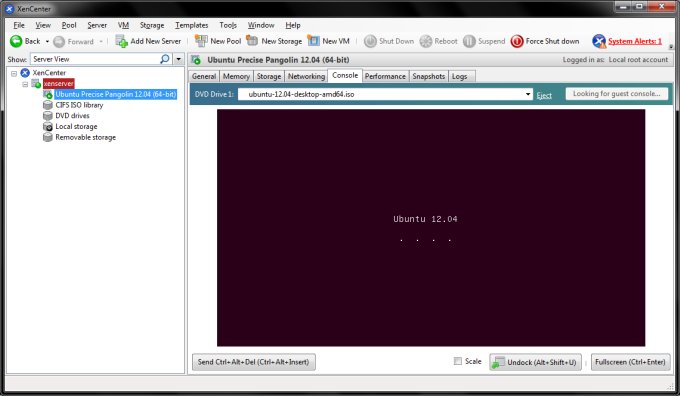
Task: Switch to the Memory tab
Action: click(x=236, y=76)
